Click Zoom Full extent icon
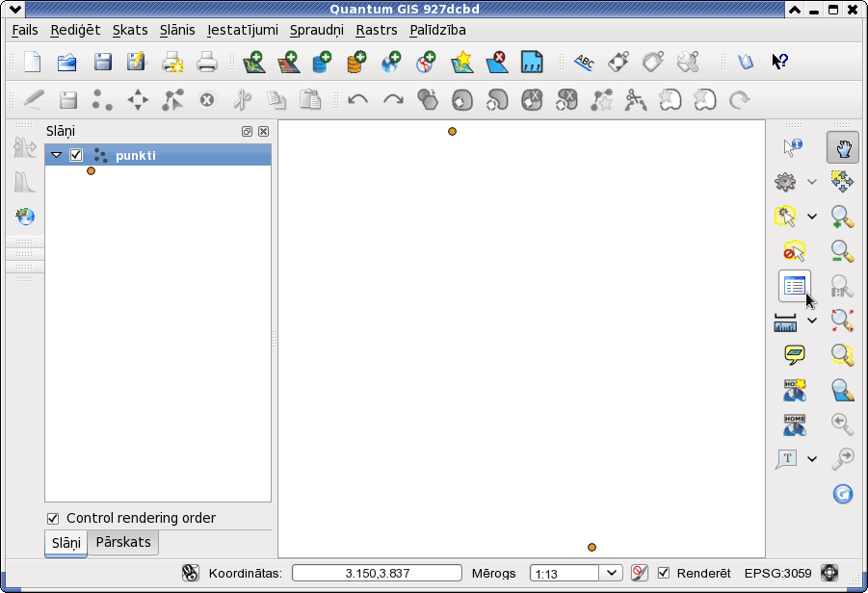This screenshot has height=593, width=868. (843, 321)
